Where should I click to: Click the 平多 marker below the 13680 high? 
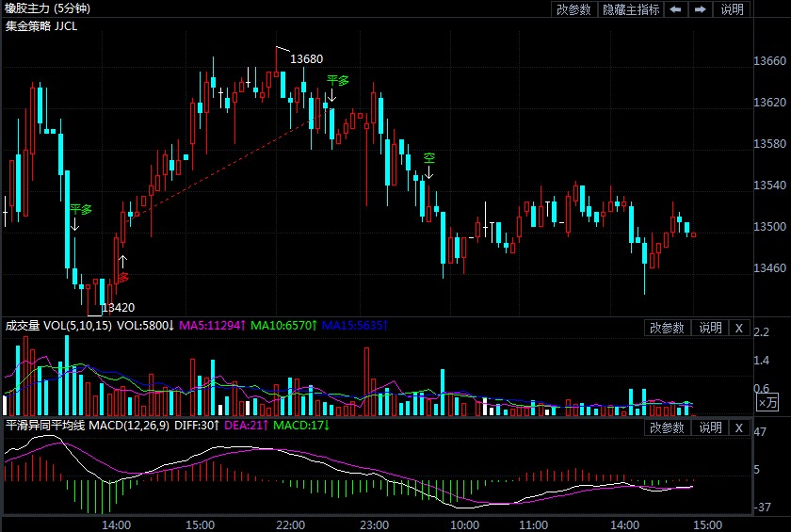pyautogui.click(x=337, y=81)
